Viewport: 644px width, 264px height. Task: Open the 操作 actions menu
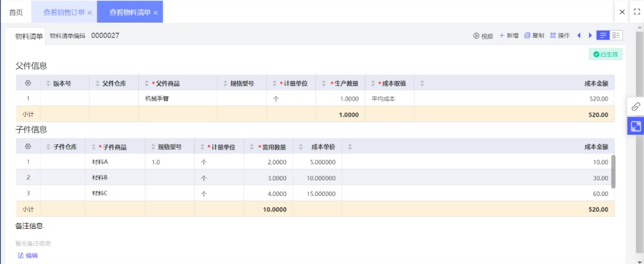[x=560, y=36]
